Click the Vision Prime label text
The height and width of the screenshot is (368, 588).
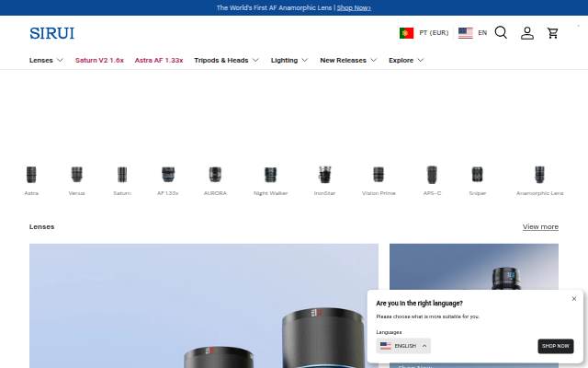(x=379, y=193)
